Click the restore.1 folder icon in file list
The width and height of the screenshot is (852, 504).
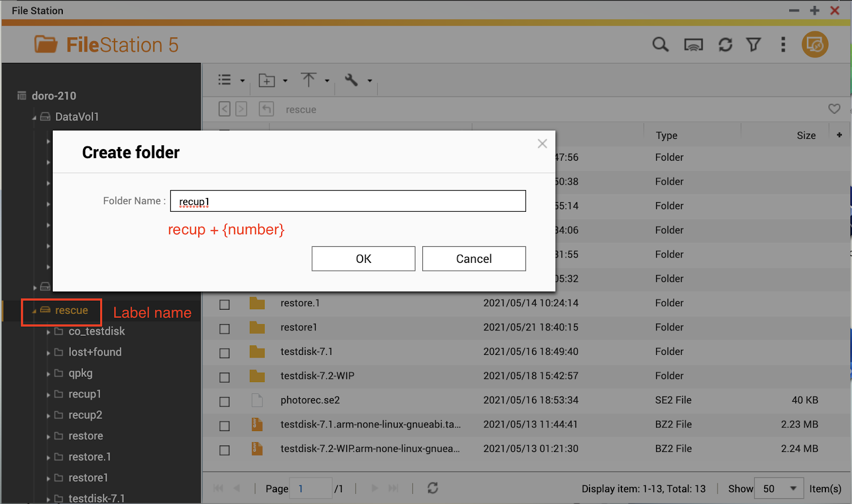257,303
